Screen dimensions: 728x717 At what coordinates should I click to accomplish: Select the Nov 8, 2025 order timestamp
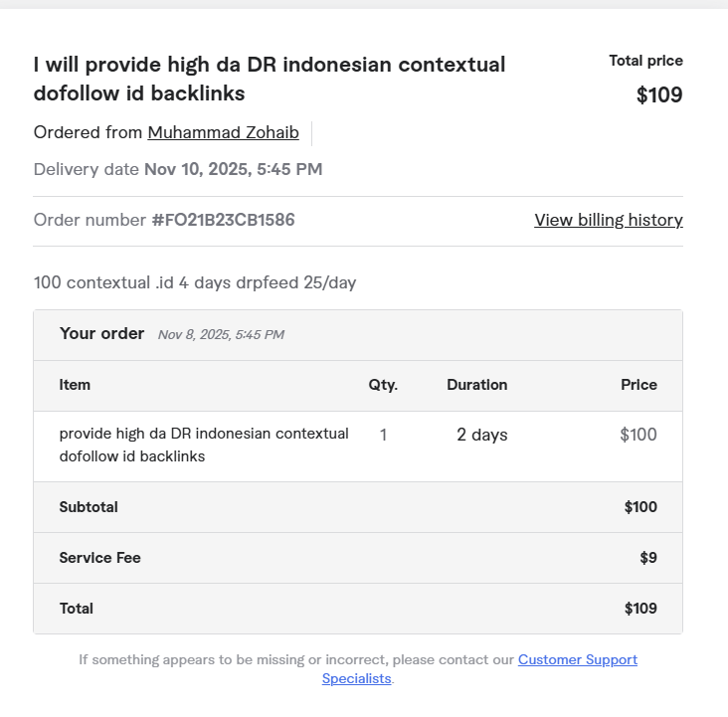pyautogui.click(x=221, y=335)
